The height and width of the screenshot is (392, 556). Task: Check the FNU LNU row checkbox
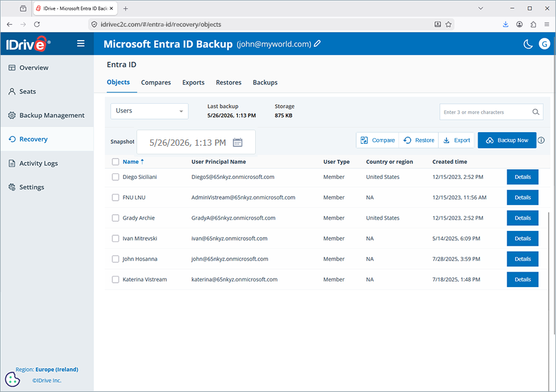(116, 198)
